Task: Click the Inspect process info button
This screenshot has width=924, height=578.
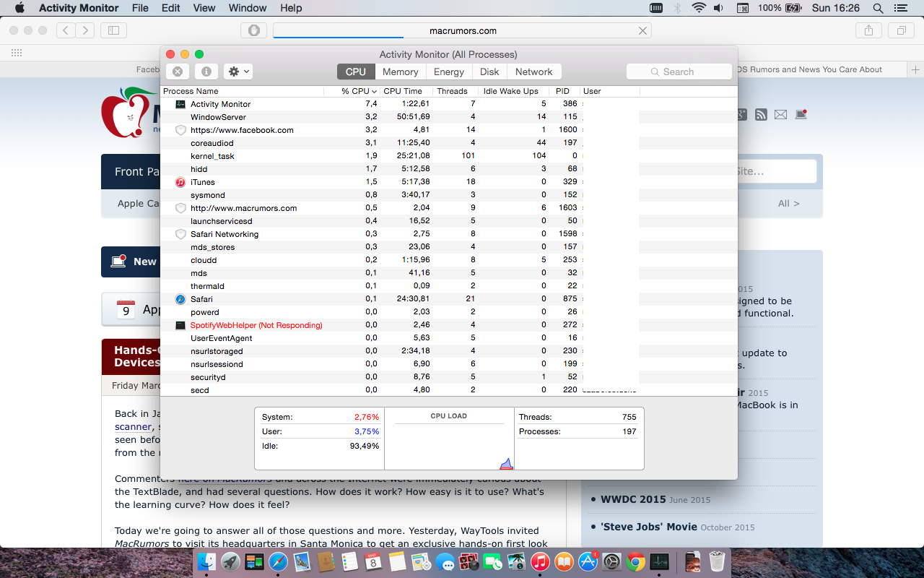Action: tap(206, 72)
